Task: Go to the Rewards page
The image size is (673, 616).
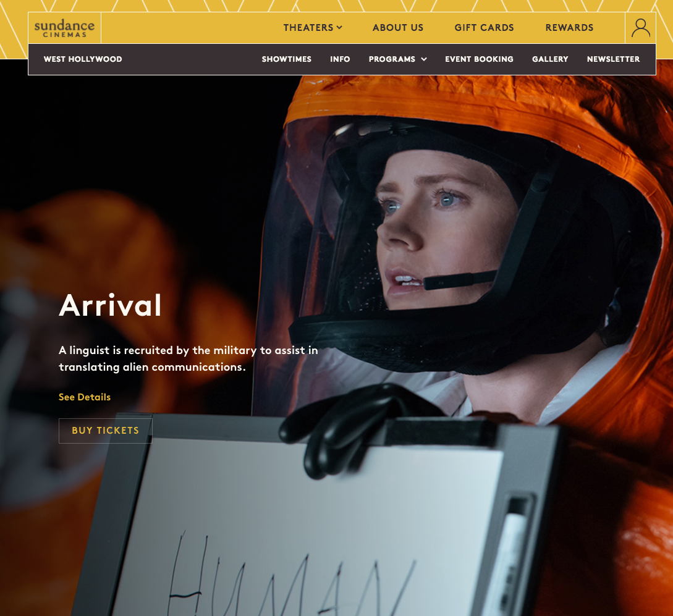Action: [569, 27]
